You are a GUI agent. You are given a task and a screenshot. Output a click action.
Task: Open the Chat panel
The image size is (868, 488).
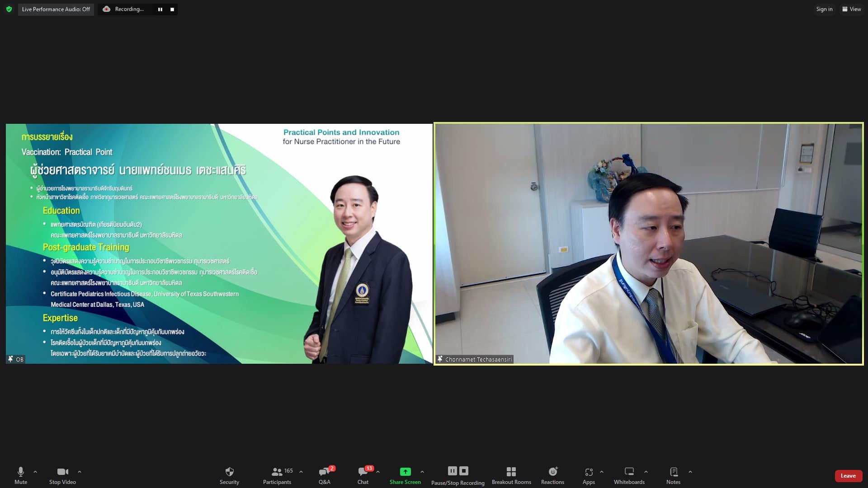tap(363, 475)
